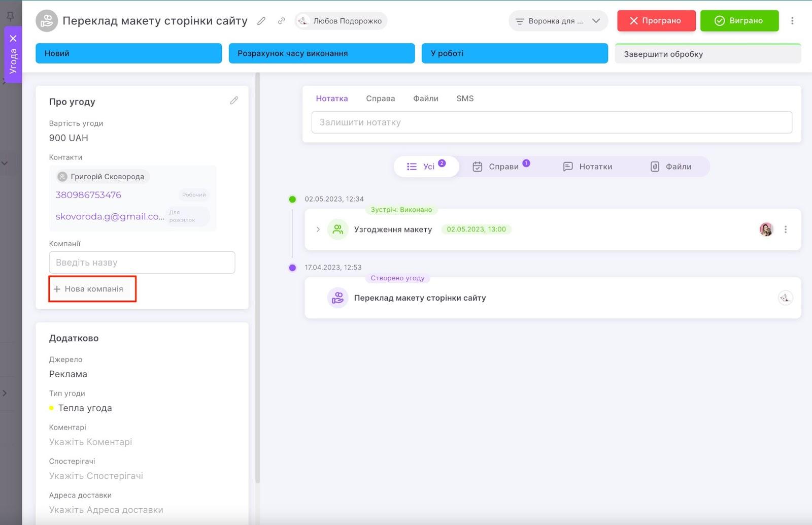Copy deal link using the chain icon

[x=281, y=21]
